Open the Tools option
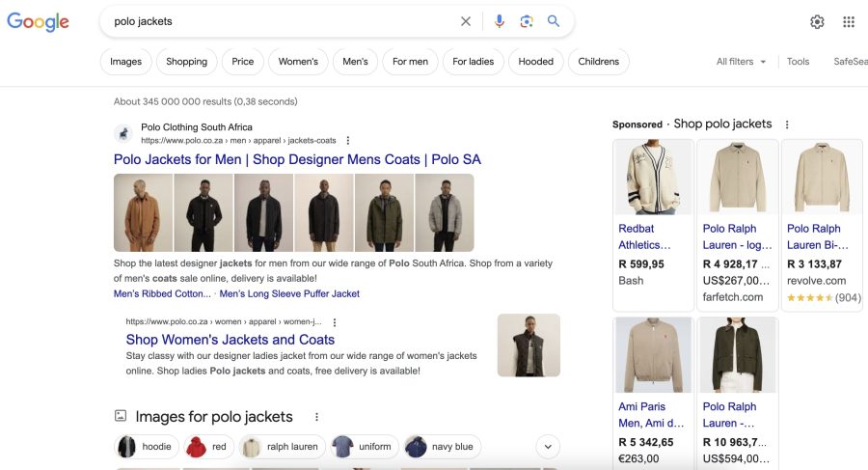This screenshot has width=868, height=470. (x=798, y=62)
